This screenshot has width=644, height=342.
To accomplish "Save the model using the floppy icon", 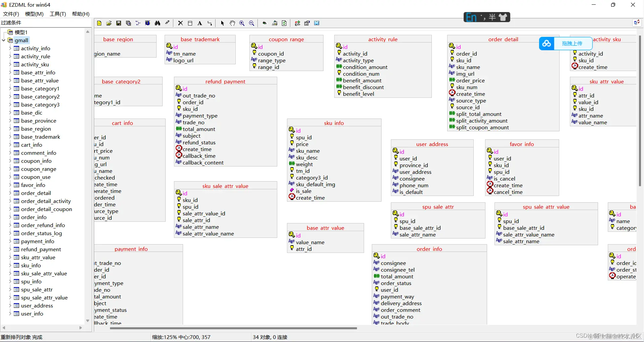I will click(x=119, y=23).
